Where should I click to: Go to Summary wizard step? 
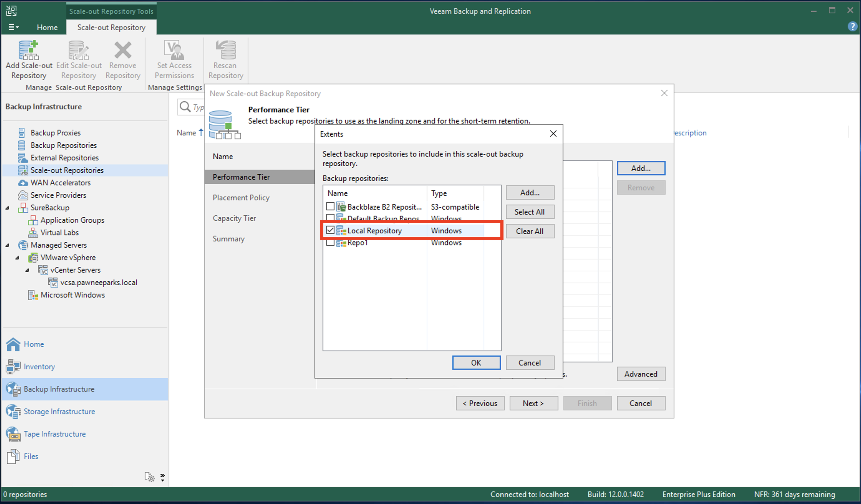point(229,239)
